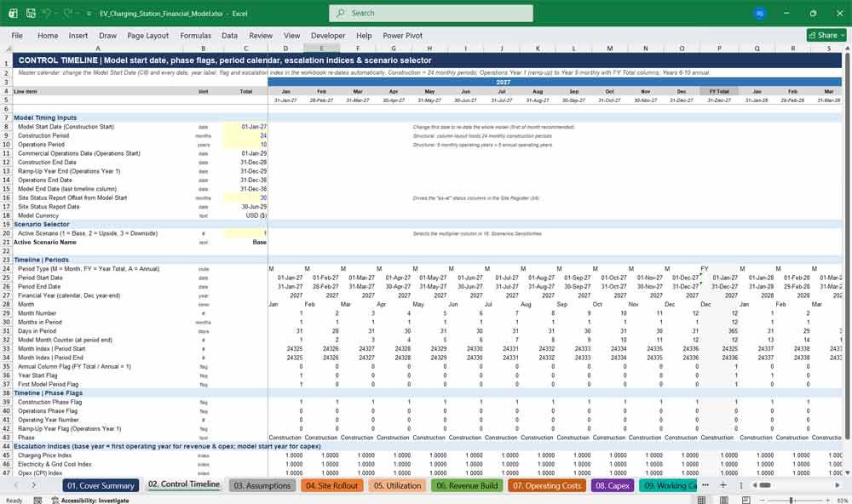Viewport: 852px width, 504px height.
Task: Open the Home ribbon tab
Action: 48,35
